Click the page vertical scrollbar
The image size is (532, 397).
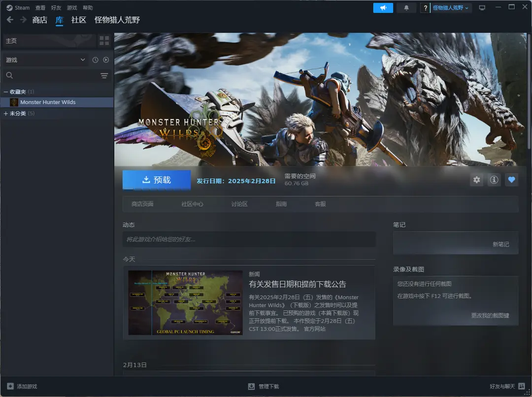(x=529, y=92)
